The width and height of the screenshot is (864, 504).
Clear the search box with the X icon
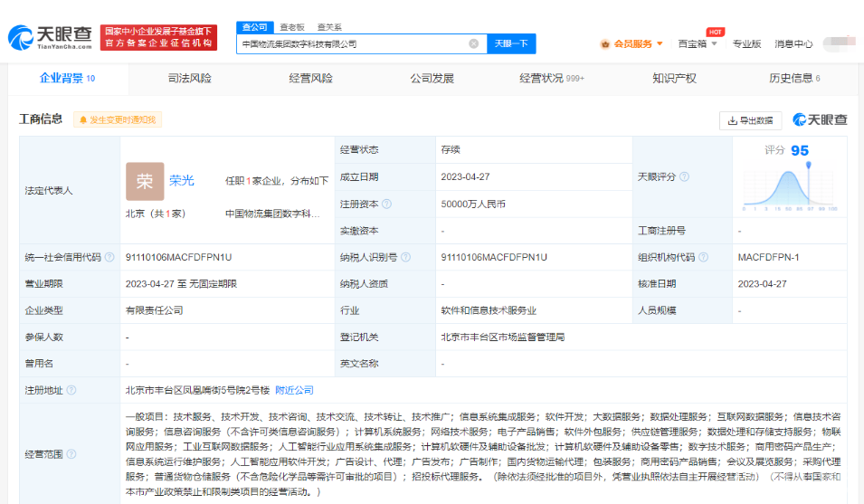click(x=473, y=43)
